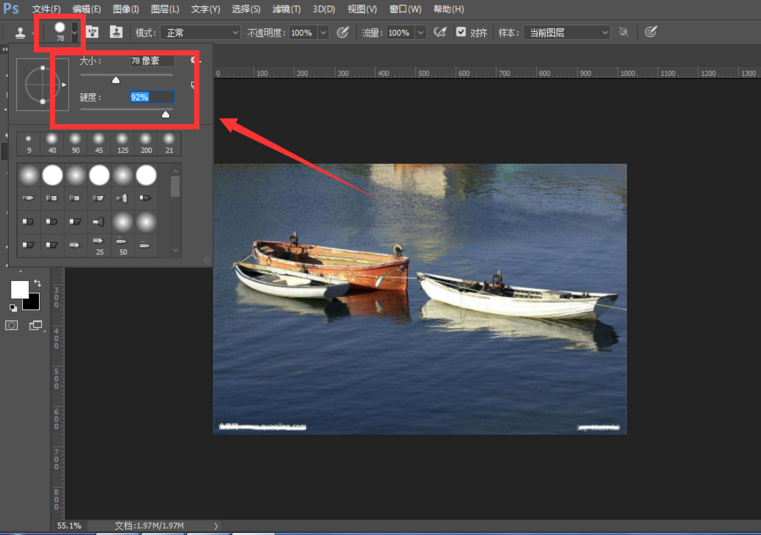Open the 滤镜(T) menu
The width and height of the screenshot is (761, 535).
point(286,9)
